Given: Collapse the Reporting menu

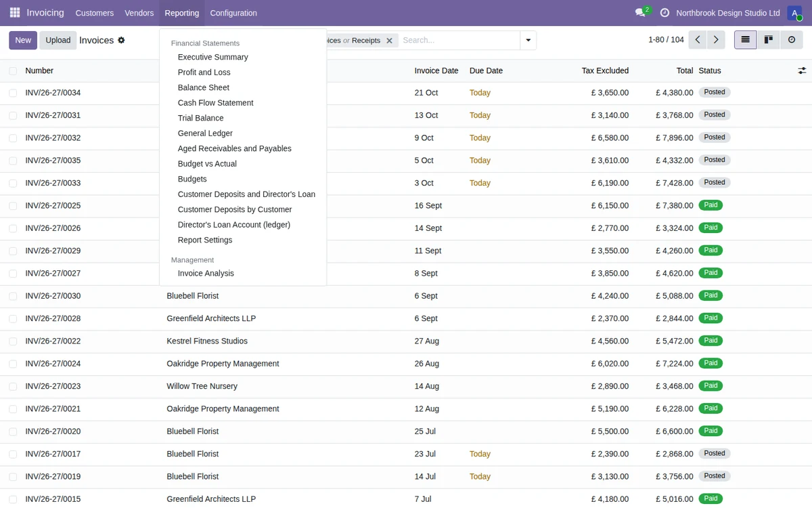Looking at the screenshot, I should coord(182,13).
